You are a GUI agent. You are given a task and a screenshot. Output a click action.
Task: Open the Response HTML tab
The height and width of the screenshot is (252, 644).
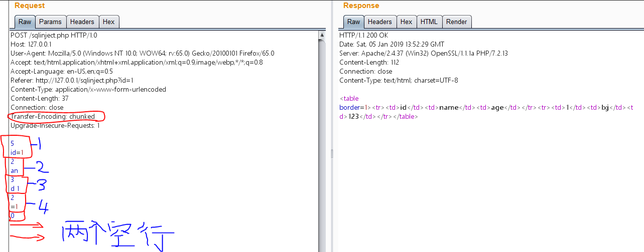tap(429, 22)
